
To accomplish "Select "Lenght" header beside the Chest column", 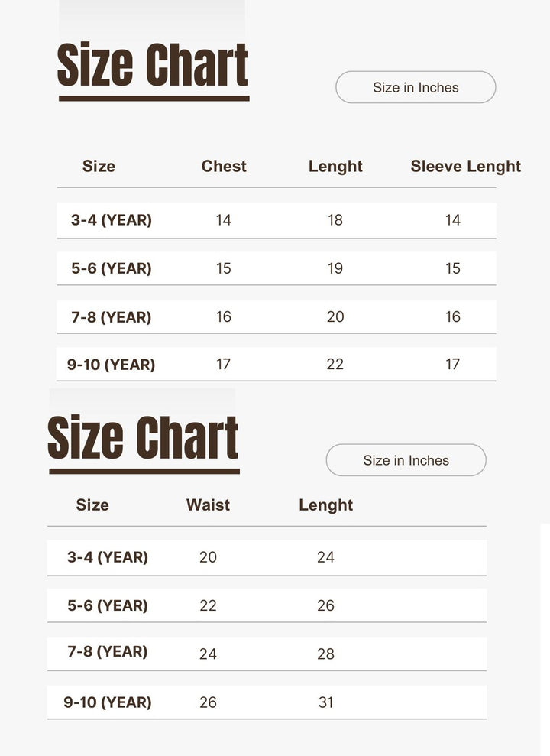I will (335, 167).
